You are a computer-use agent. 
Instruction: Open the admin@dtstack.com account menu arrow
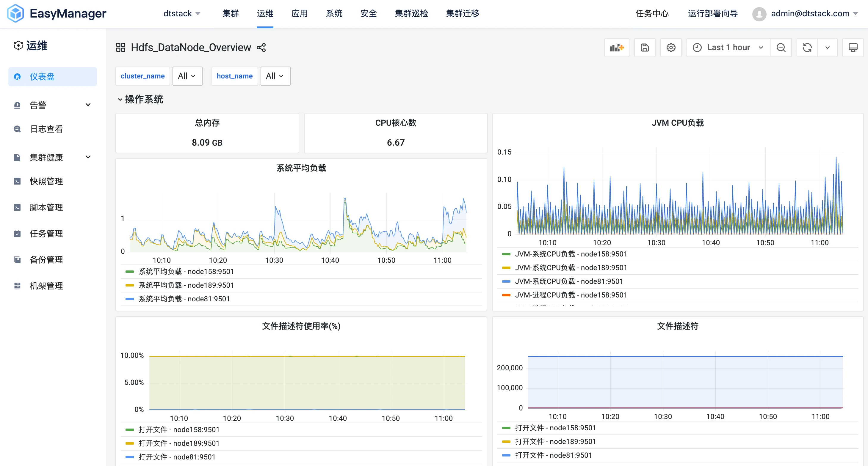tap(855, 14)
